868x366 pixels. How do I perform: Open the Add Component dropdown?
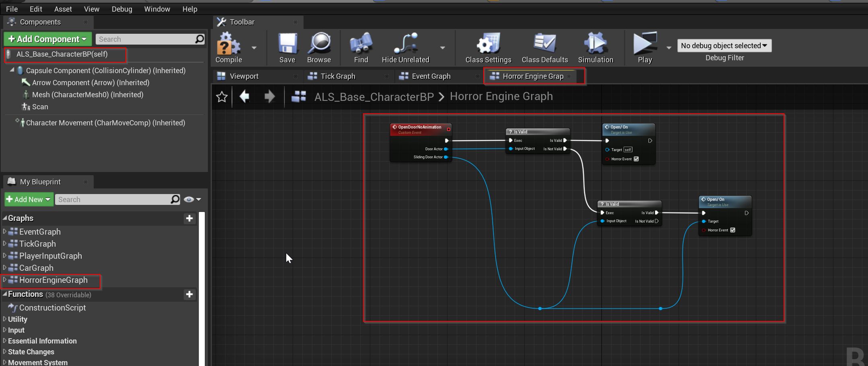click(48, 39)
